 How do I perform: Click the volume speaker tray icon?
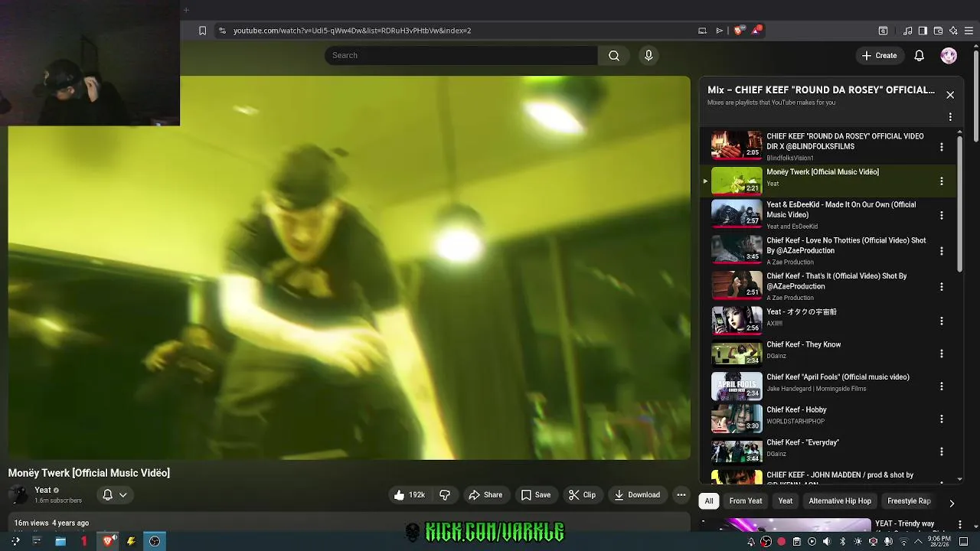827,542
